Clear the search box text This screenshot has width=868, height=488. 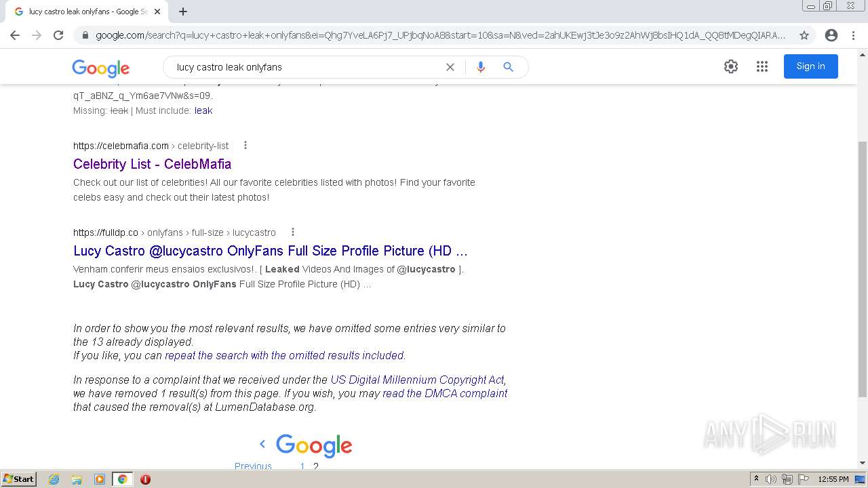[450, 67]
